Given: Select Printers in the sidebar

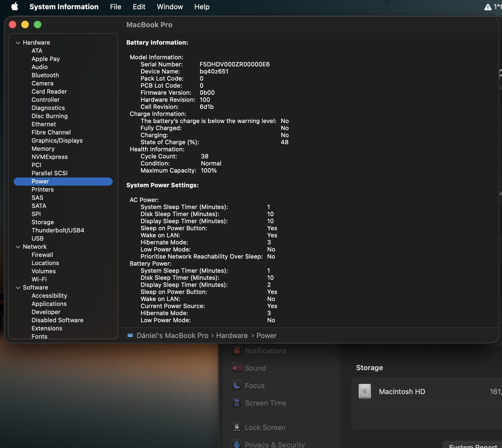Looking at the screenshot, I should click(43, 190).
